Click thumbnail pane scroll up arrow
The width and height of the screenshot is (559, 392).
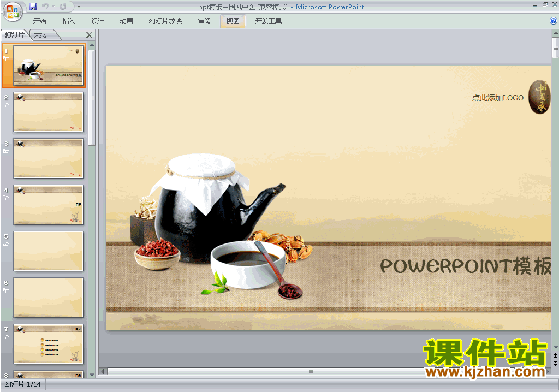(x=92, y=45)
